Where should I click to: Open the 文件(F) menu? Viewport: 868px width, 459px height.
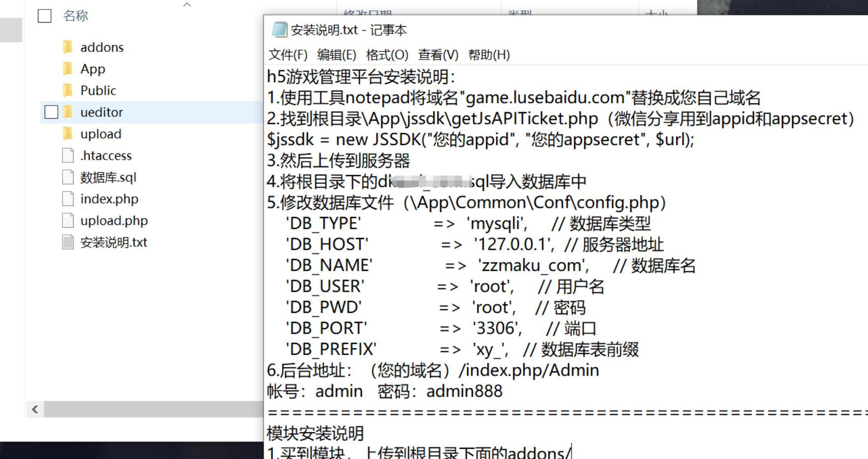(x=288, y=55)
